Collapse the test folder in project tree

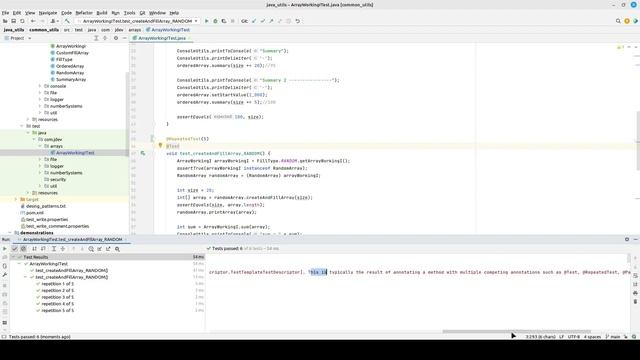click(x=22, y=126)
